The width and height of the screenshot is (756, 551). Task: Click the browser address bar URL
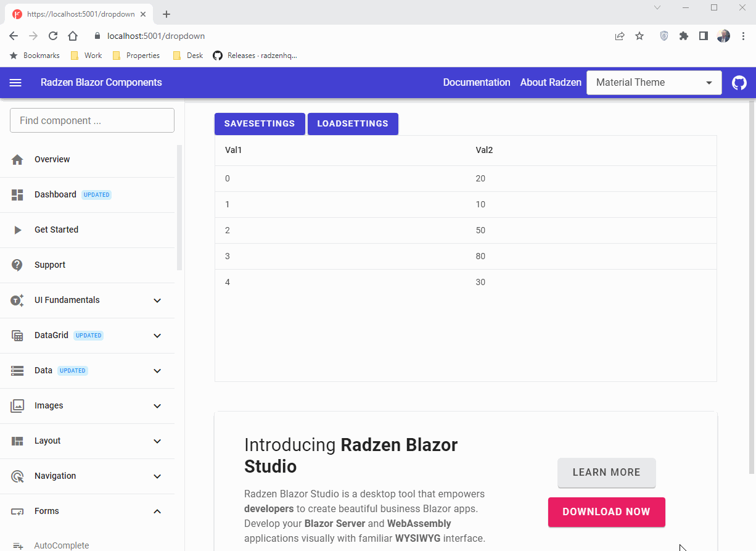pyautogui.click(x=156, y=36)
